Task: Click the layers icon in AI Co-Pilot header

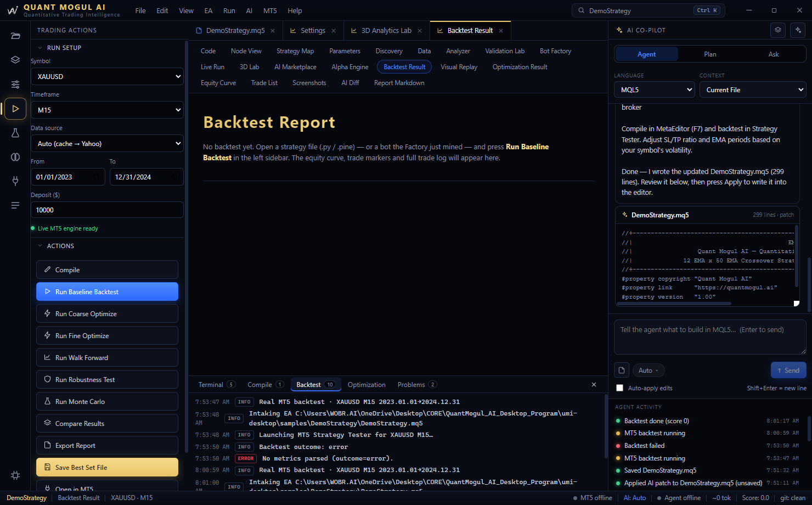Action: pos(777,30)
